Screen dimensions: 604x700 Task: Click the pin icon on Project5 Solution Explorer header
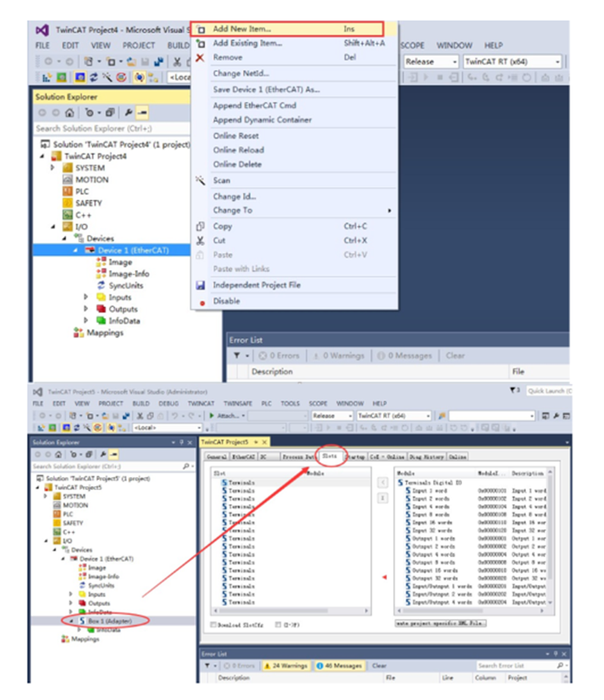click(x=181, y=442)
